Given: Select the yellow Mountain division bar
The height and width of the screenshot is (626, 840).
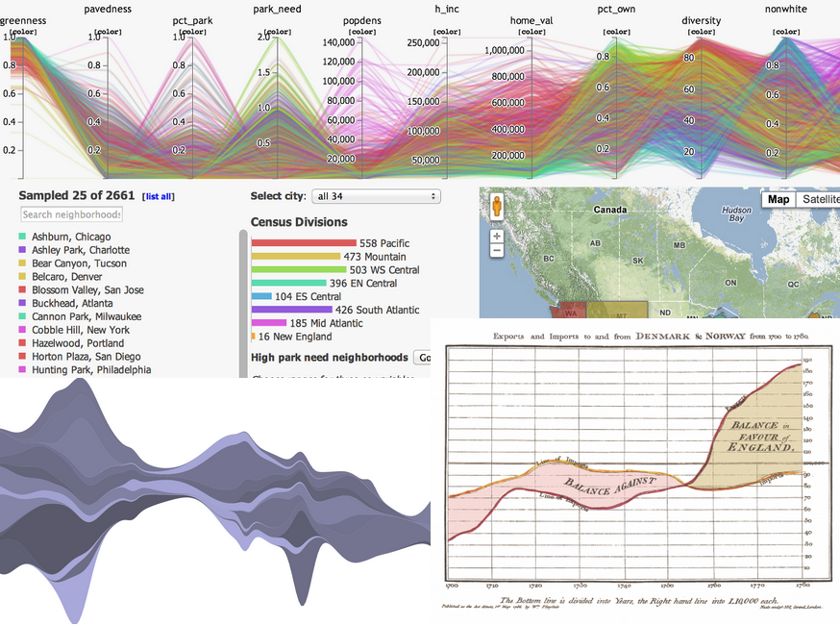Looking at the screenshot, I should click(x=296, y=257).
